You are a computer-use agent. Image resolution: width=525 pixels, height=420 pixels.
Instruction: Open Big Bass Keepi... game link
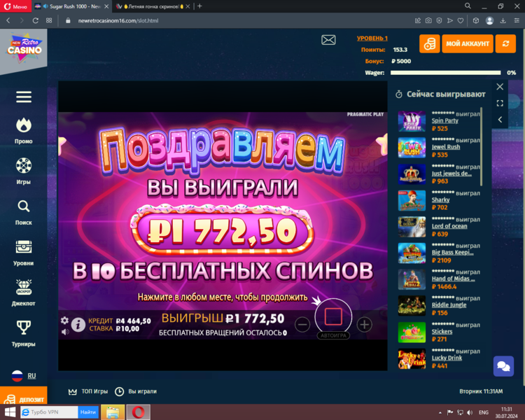point(452,252)
